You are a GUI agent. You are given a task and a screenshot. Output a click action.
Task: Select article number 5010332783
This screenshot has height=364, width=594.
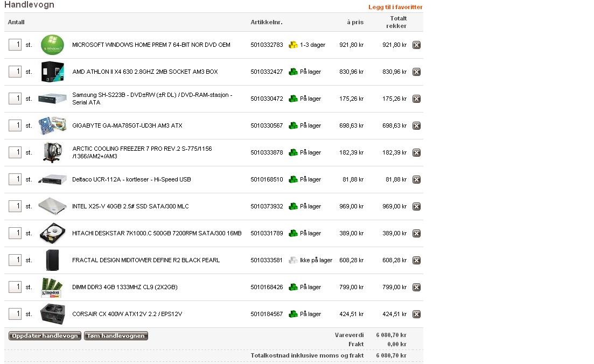click(267, 45)
